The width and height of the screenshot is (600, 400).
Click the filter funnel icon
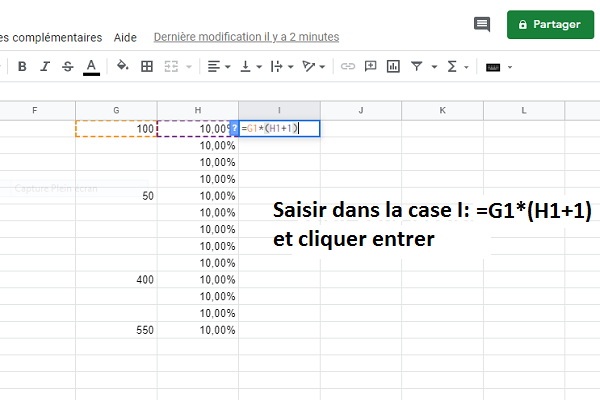tap(417, 67)
